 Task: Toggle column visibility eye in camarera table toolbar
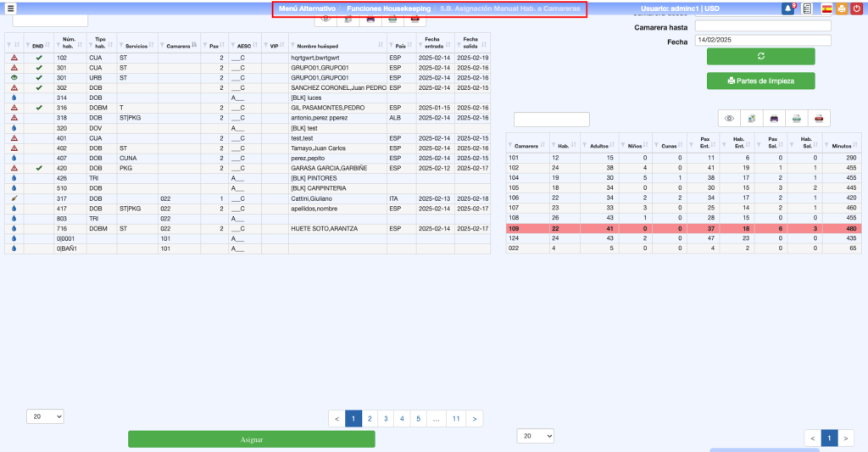click(729, 120)
